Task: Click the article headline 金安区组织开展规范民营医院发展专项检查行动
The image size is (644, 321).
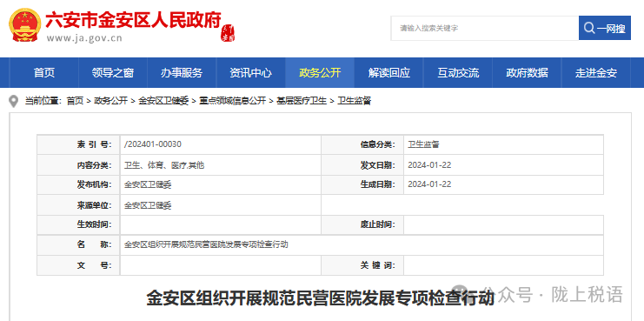Action: (321, 298)
